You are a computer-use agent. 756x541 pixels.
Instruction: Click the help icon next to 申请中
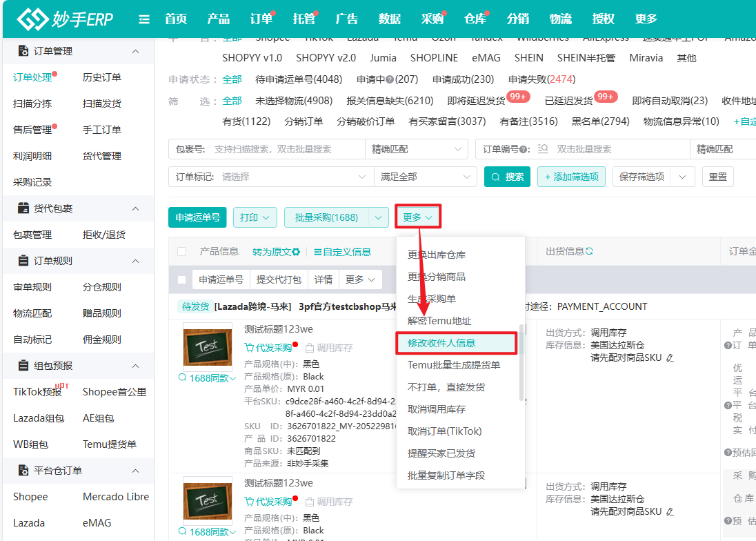(x=390, y=79)
